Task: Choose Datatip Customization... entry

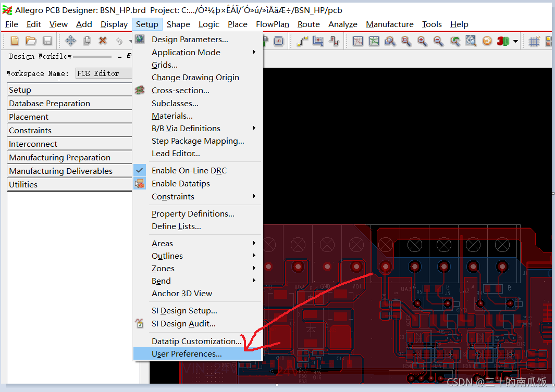Action: pos(198,341)
